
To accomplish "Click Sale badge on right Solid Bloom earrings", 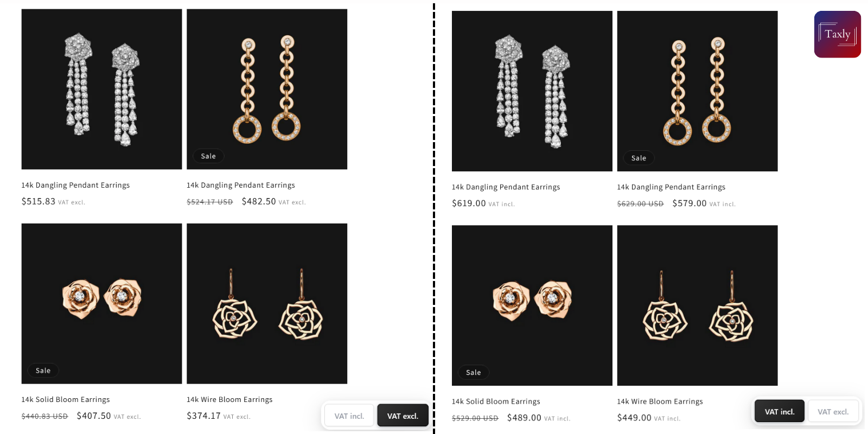I will (x=473, y=373).
